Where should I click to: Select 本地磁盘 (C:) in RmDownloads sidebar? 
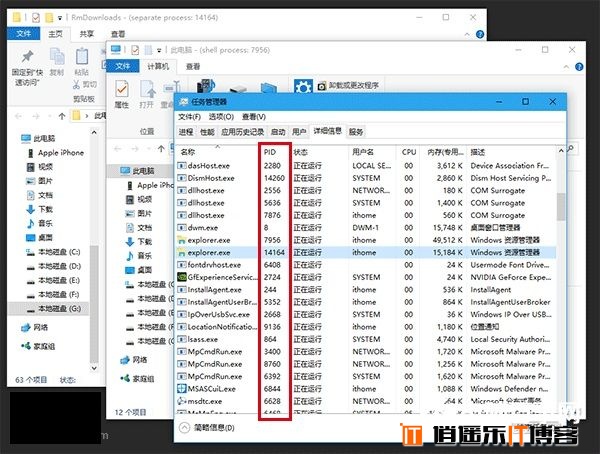click(53, 252)
